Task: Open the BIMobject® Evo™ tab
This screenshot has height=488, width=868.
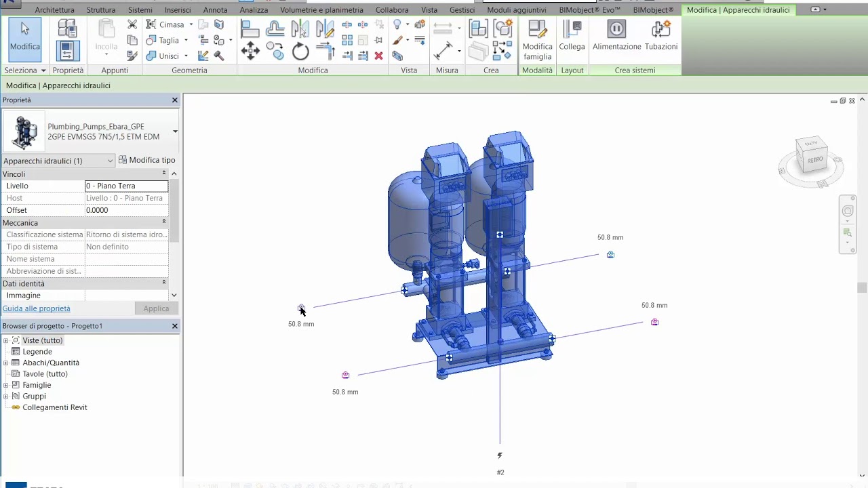Action: click(x=590, y=10)
